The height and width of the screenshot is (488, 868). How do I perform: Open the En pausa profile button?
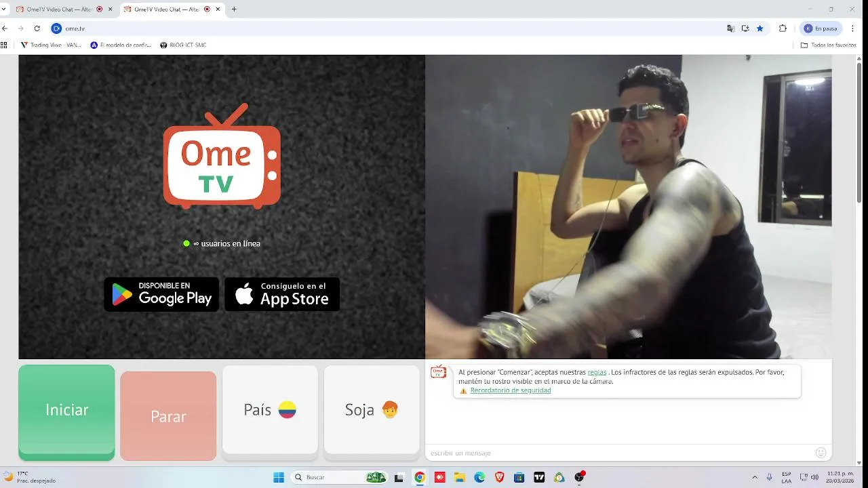pos(821,28)
